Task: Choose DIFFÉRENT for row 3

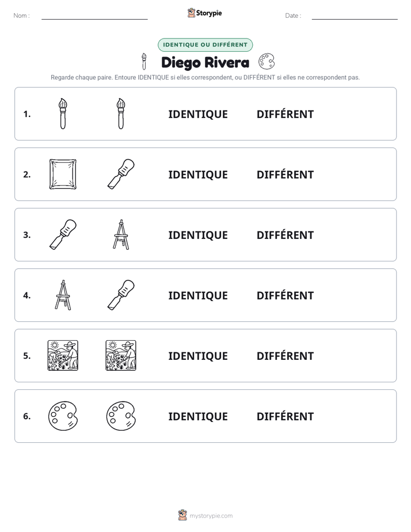Action: 285,235
